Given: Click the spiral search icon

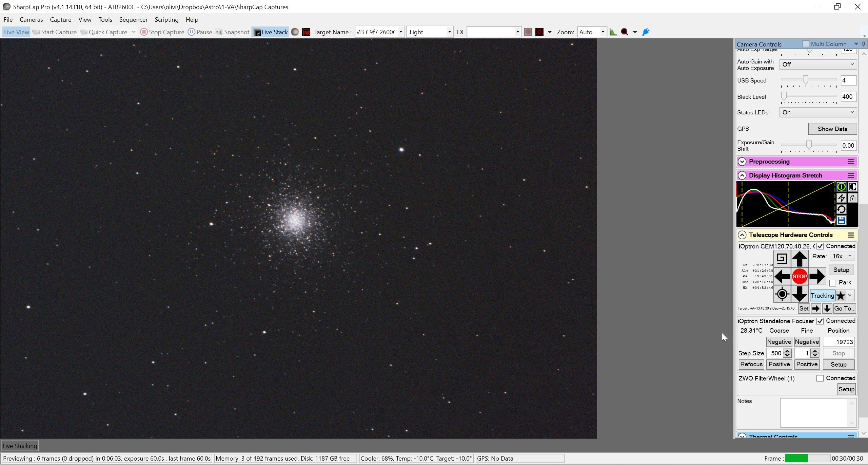Looking at the screenshot, I should 782,259.
